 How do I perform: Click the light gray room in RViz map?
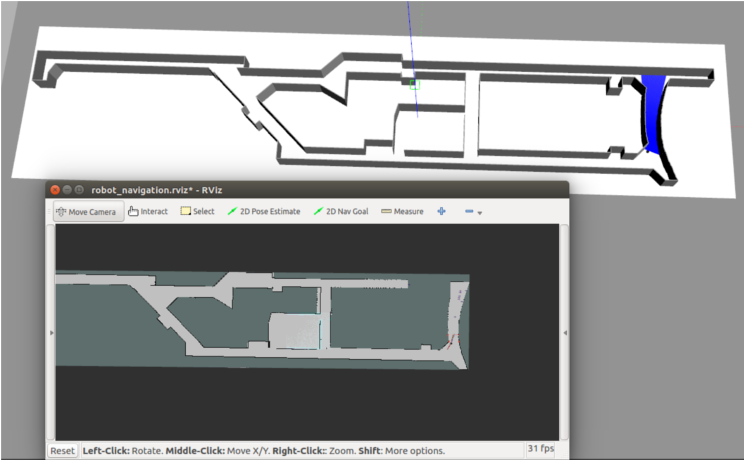pos(294,329)
